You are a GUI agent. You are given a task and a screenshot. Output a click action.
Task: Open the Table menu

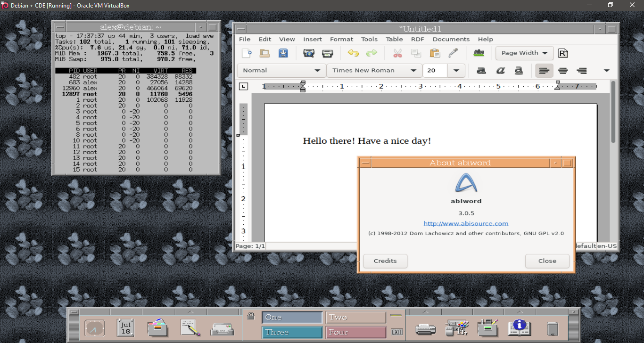(394, 39)
